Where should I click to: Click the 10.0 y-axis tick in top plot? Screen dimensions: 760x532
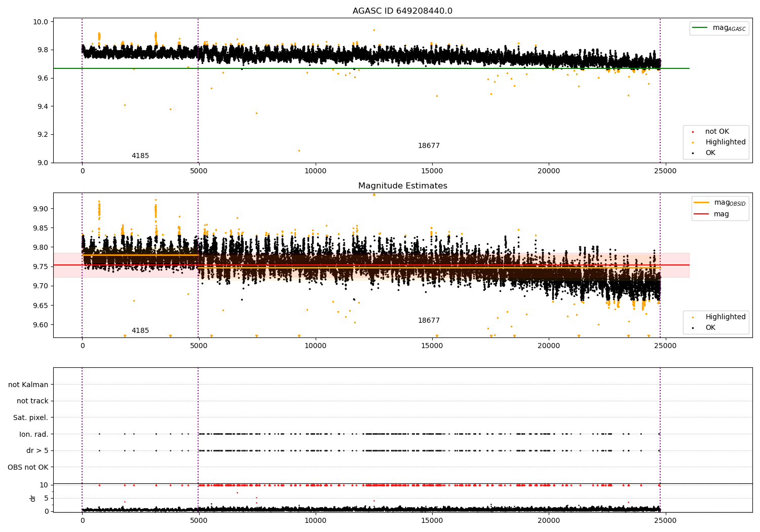click(x=41, y=22)
